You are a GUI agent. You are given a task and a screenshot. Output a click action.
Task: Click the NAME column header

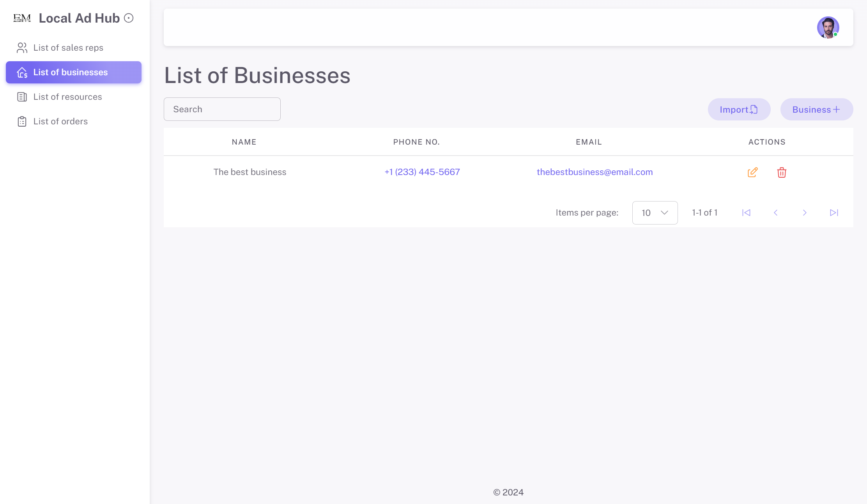pyautogui.click(x=244, y=142)
